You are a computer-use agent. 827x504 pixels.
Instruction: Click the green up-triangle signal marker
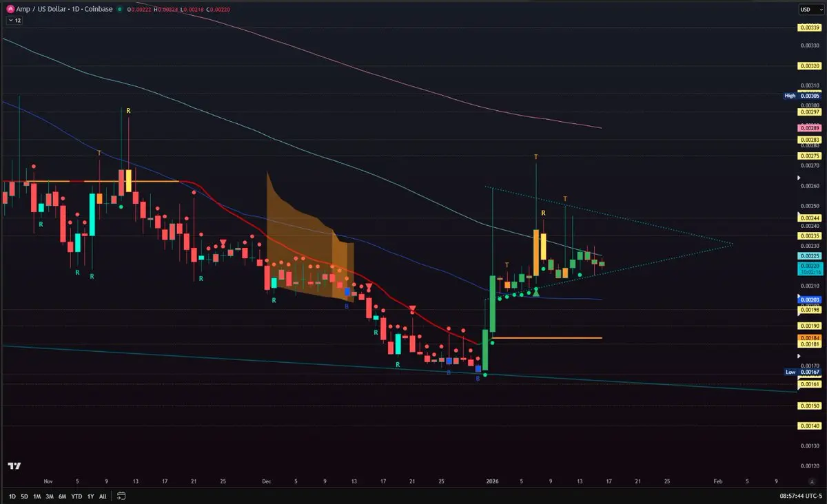536,294
